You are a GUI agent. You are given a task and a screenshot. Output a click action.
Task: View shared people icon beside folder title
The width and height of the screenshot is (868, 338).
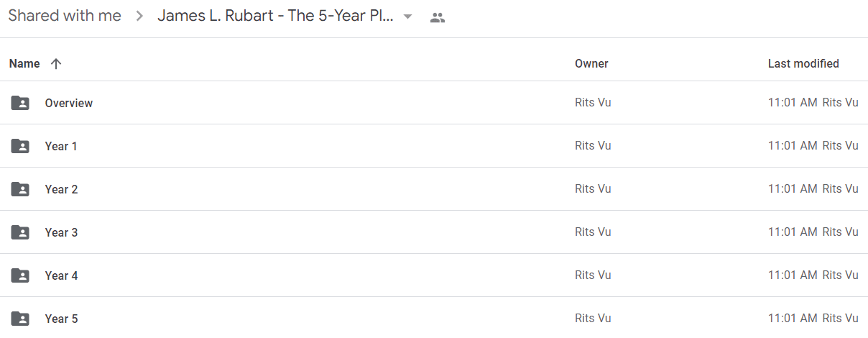(438, 17)
